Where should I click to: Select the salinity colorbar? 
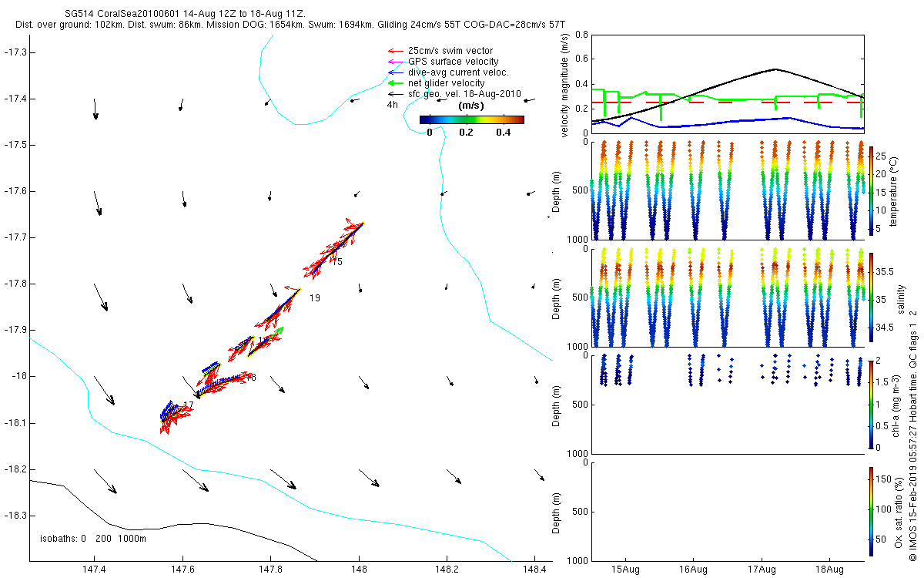click(x=871, y=297)
